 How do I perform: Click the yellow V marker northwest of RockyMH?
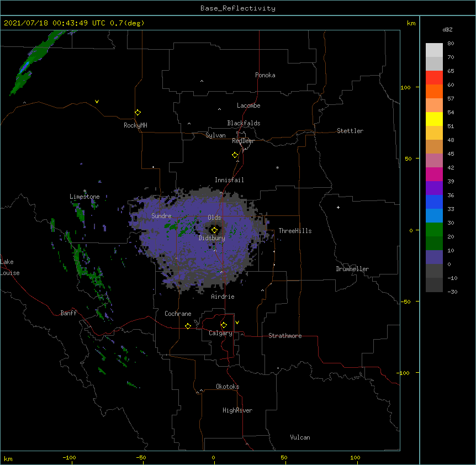[97, 102]
